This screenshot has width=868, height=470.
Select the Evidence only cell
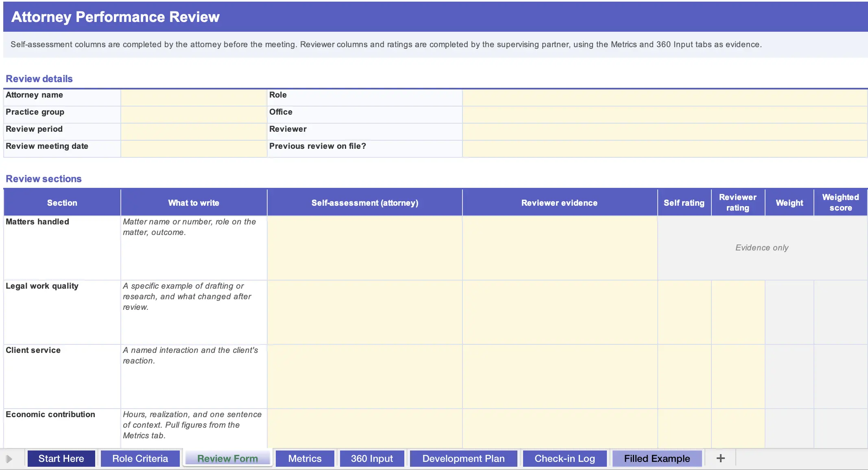pyautogui.click(x=762, y=248)
